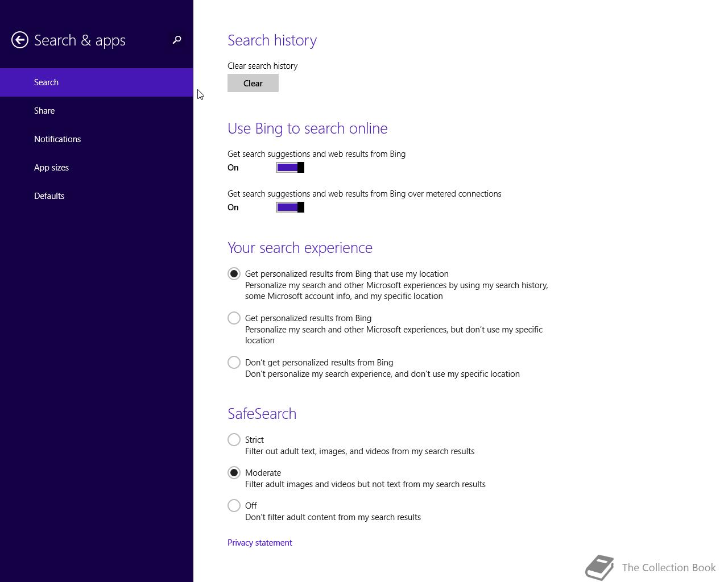Click the Search & apps title
Image resolution: width=728 pixels, height=582 pixels.
[x=80, y=40]
